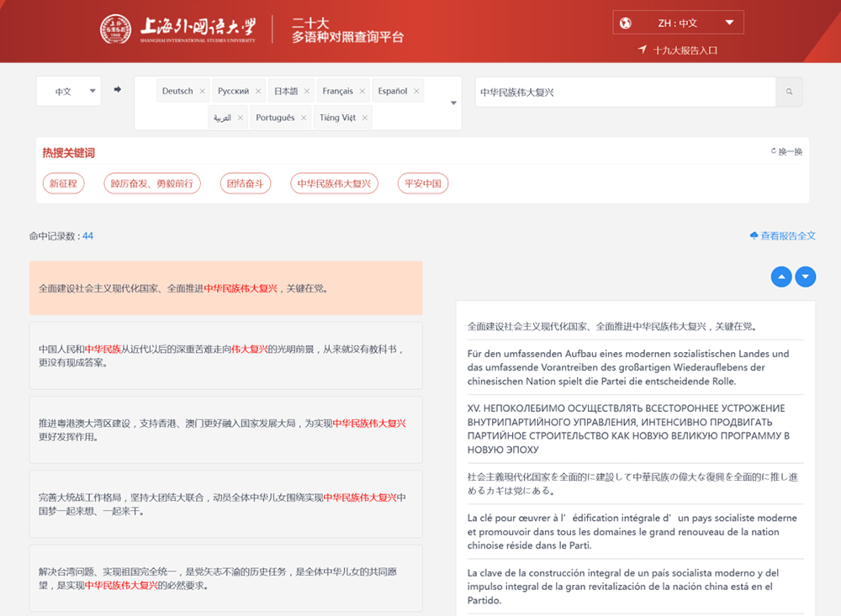Open the 中文 source language dropdown
Viewport: 841px width, 616px height.
coord(69,92)
